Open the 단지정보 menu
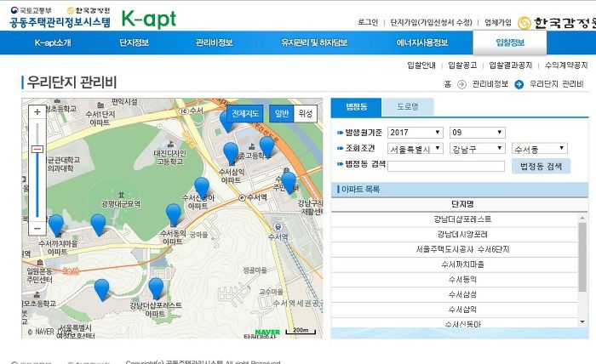Viewport: 596px width, 364px height. tap(134, 43)
